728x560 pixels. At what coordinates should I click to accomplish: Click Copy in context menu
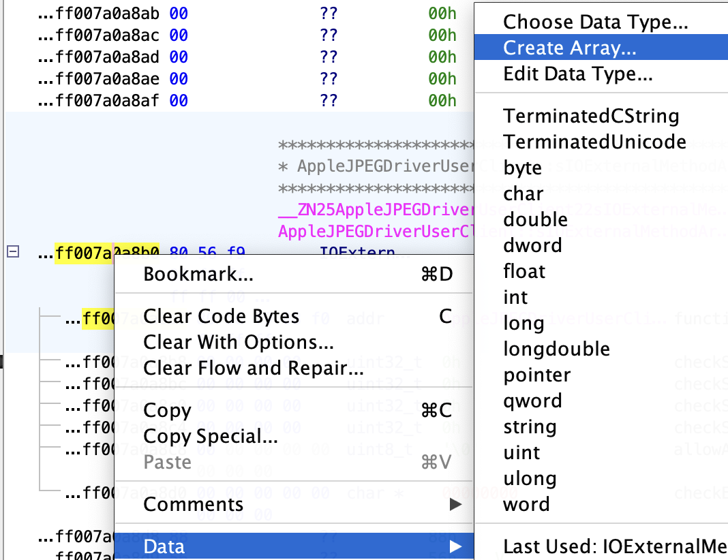168,411
